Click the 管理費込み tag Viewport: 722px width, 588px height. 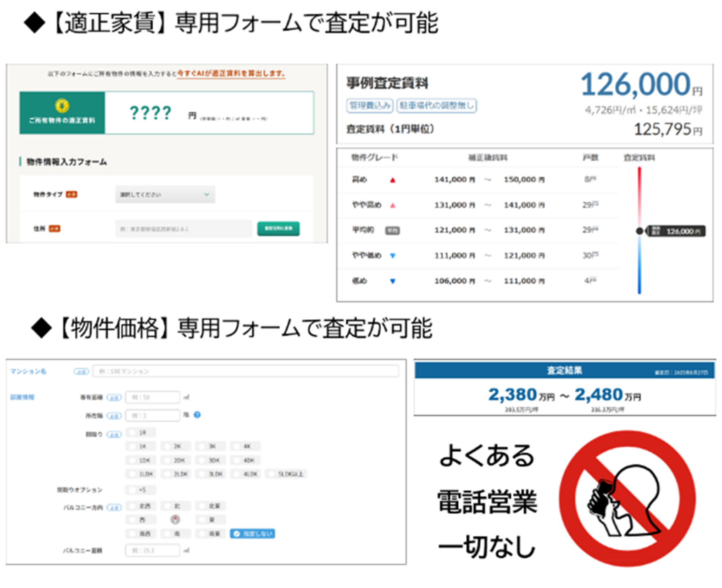point(370,105)
